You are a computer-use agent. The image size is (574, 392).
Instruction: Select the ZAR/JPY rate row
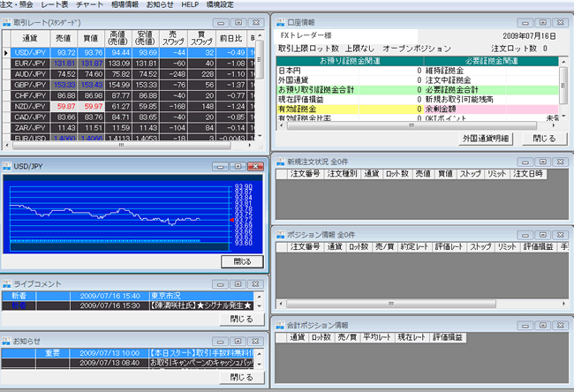tap(129, 128)
